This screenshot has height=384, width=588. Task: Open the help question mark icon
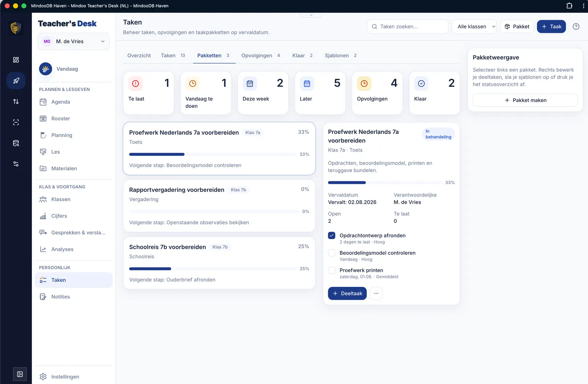576,26
